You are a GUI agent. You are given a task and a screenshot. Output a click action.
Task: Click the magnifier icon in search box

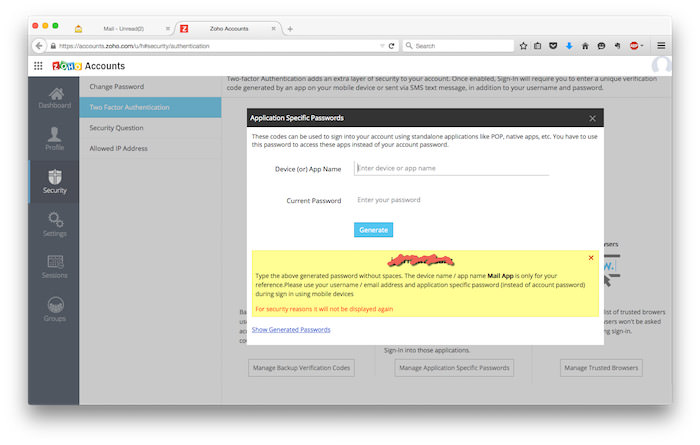click(408, 46)
